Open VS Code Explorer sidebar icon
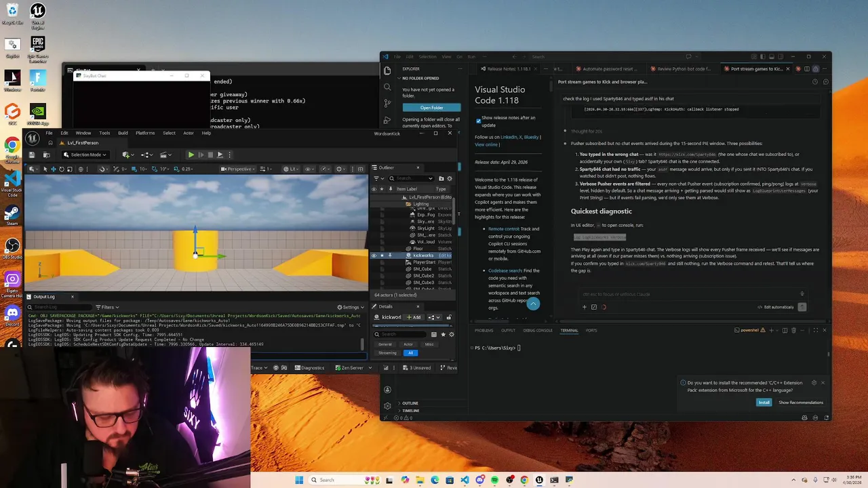This screenshot has width=868, height=488. point(387,70)
